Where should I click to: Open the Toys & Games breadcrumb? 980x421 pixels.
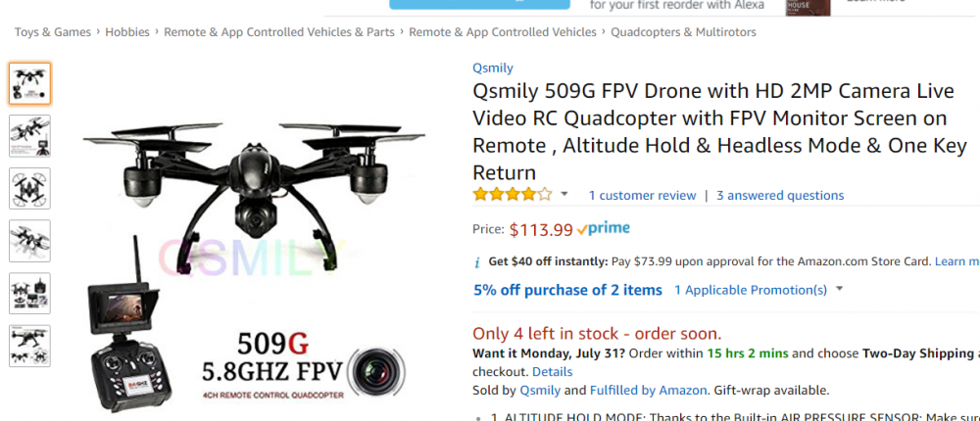[x=53, y=32]
